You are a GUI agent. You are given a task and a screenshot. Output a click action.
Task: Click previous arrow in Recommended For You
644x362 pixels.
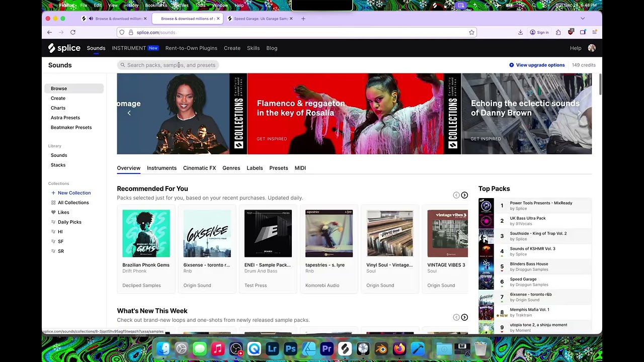point(456,195)
